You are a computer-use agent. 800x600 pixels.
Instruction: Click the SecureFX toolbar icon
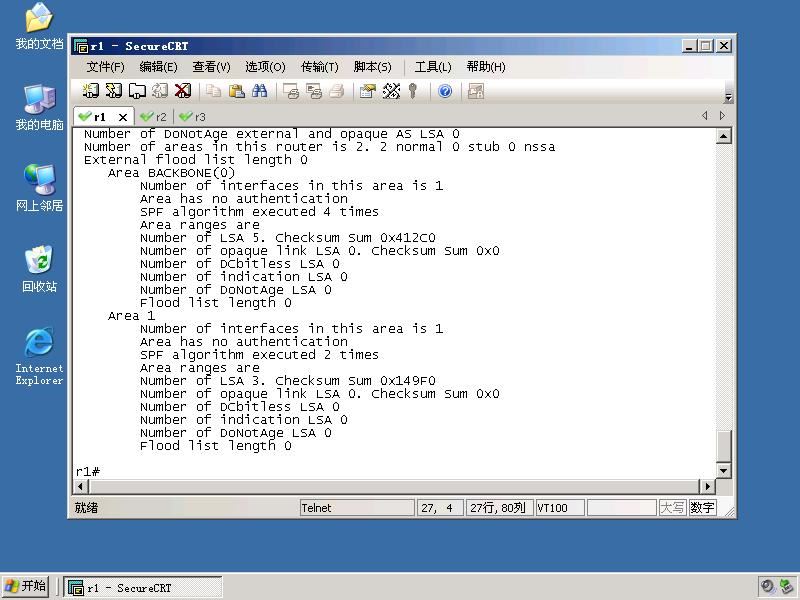(476, 91)
